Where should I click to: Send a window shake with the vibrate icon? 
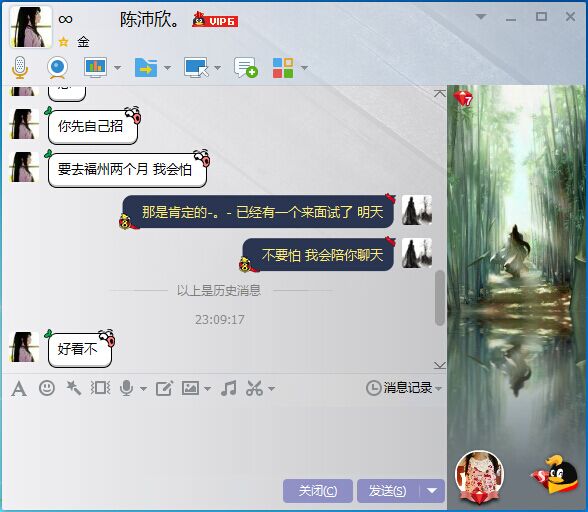point(100,388)
